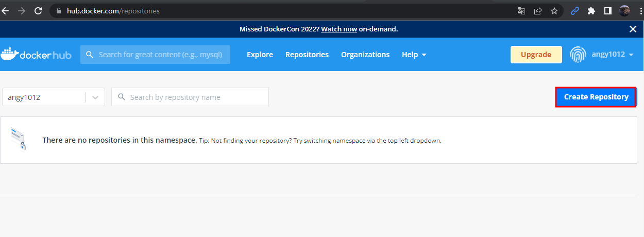Click the Upgrade button

pos(536,55)
